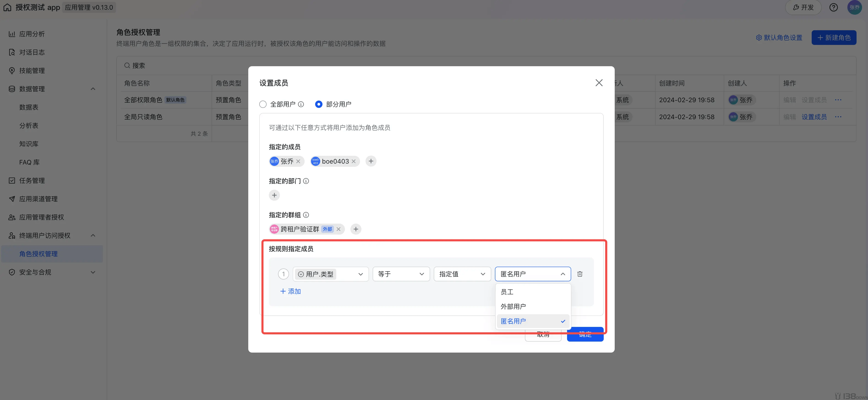This screenshot has width=868, height=400.
Task: Remove boe0403 member tag
Action: tap(353, 162)
